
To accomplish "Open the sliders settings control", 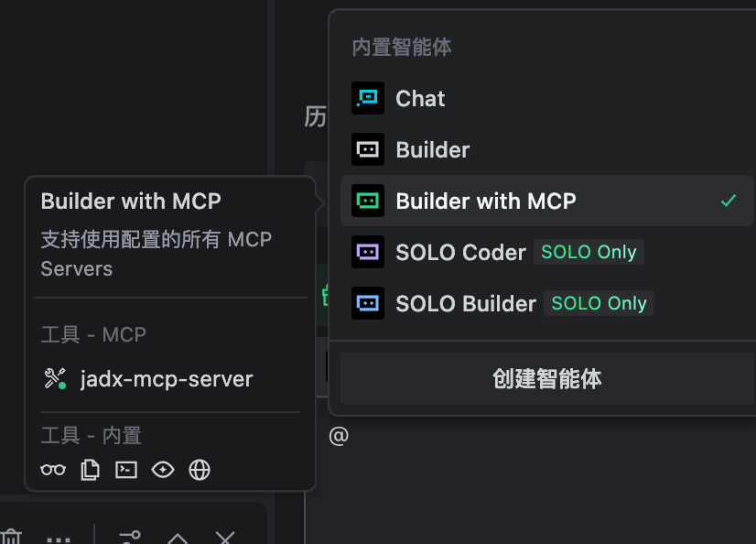I will click(x=130, y=538).
